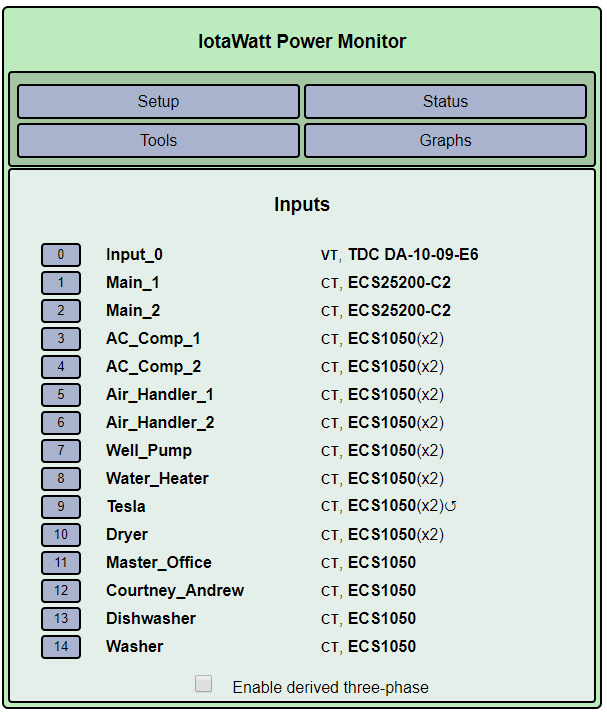Screen dimensions: 607x715
Task: Edit input 8 Water_Heater
Action: click(61, 479)
